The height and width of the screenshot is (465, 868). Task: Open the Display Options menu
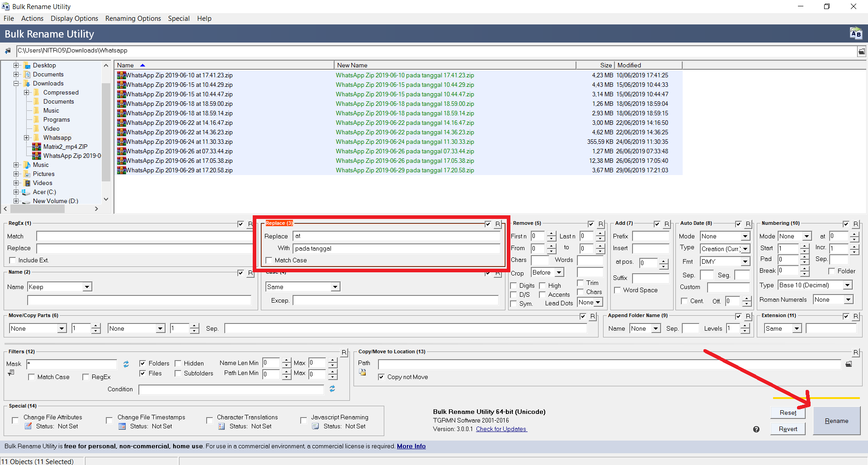pyautogui.click(x=74, y=19)
